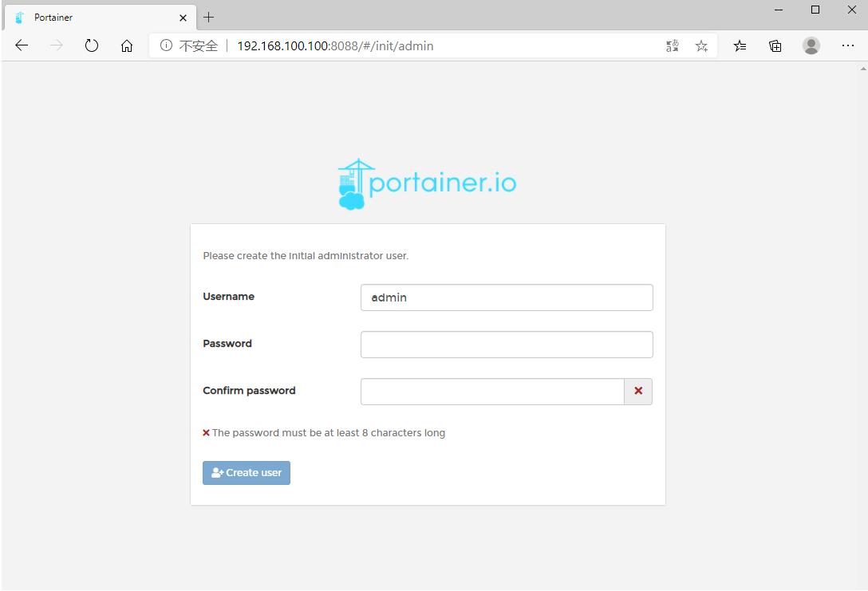868x591 pixels.
Task: Click the Confirm password label
Action: [x=249, y=391]
